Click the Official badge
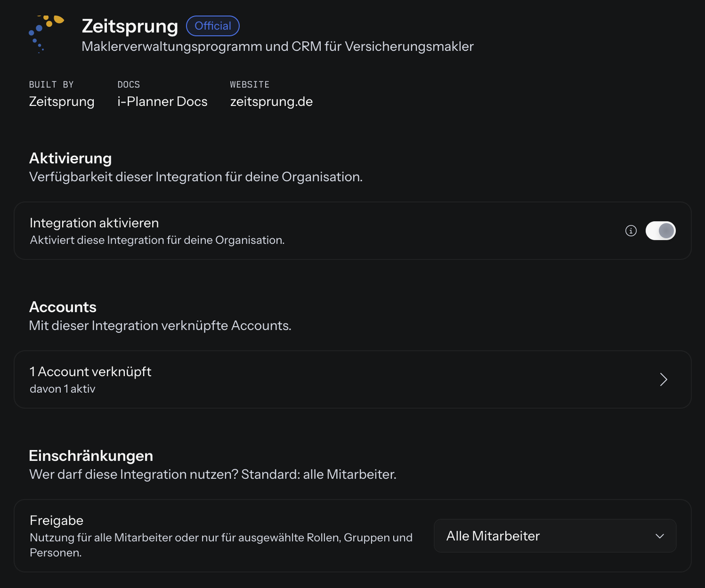Image resolution: width=705 pixels, height=588 pixels. [x=213, y=26]
